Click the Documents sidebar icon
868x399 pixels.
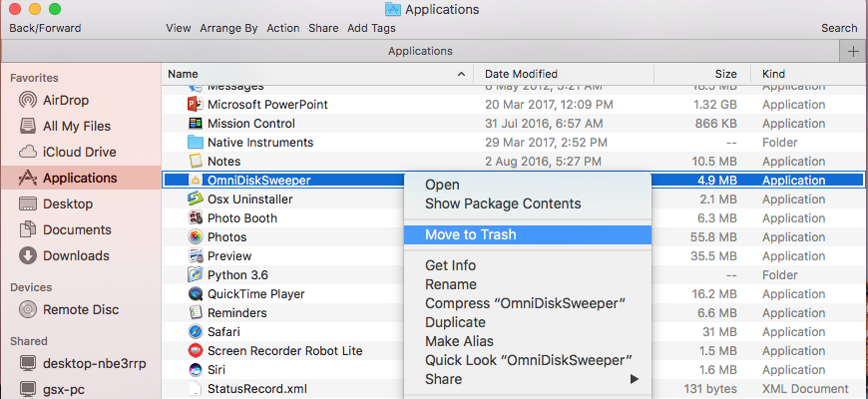pos(28,229)
